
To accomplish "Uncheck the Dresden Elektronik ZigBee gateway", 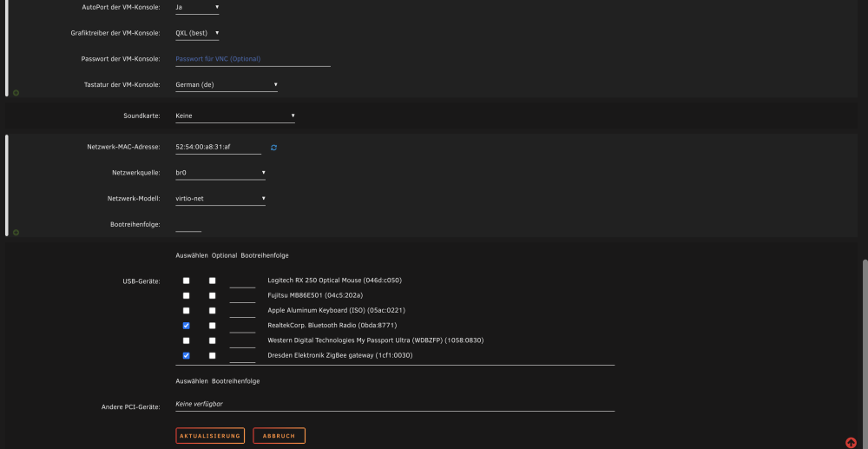I will pos(186,355).
